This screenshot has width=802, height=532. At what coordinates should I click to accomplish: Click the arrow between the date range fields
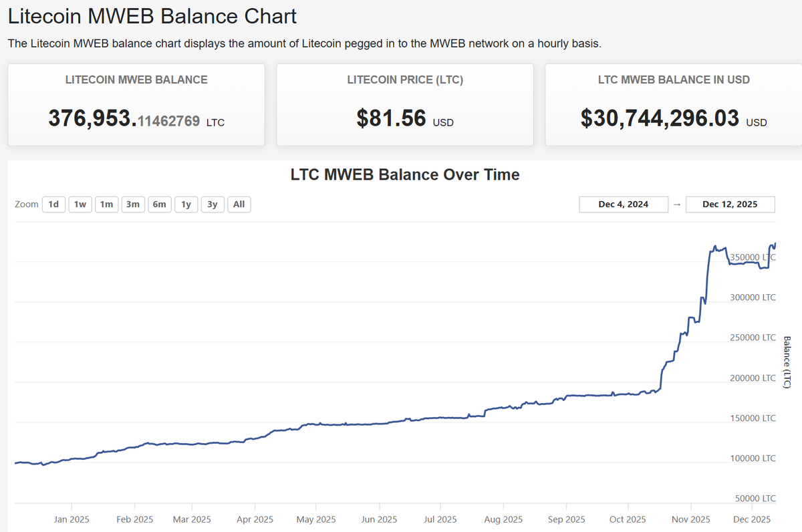click(x=677, y=204)
